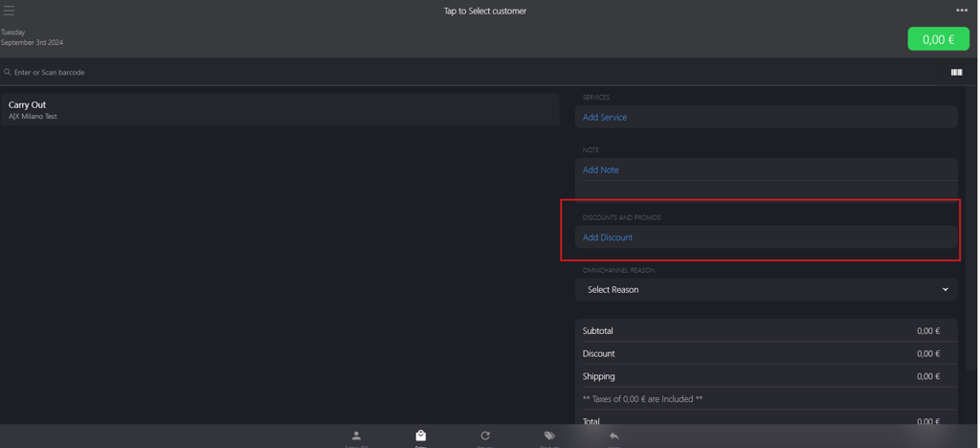This screenshot has width=980, height=448.
Task: Tap the barcode scanner icon
Action: click(956, 73)
